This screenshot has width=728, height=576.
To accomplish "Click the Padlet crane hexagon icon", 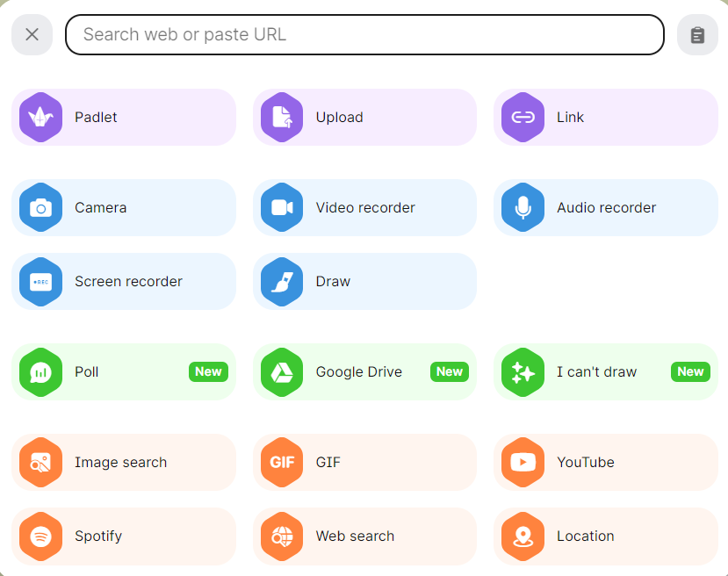I will click(x=41, y=117).
